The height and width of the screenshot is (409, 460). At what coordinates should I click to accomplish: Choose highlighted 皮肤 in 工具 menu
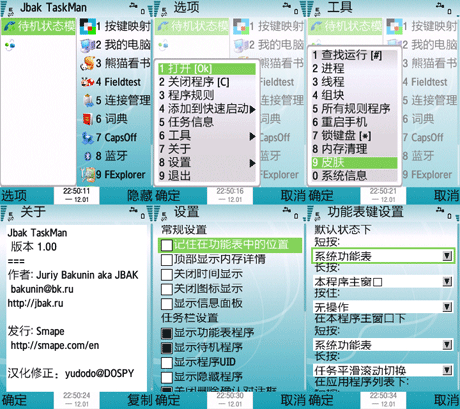click(354, 162)
